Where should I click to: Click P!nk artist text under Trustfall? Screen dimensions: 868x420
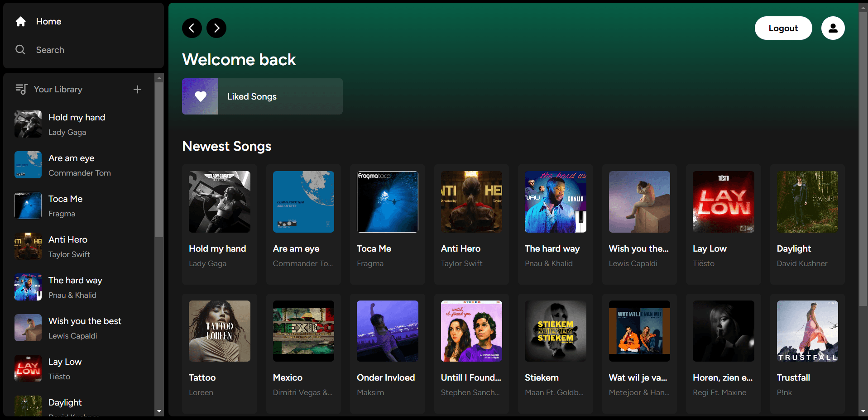coord(784,392)
